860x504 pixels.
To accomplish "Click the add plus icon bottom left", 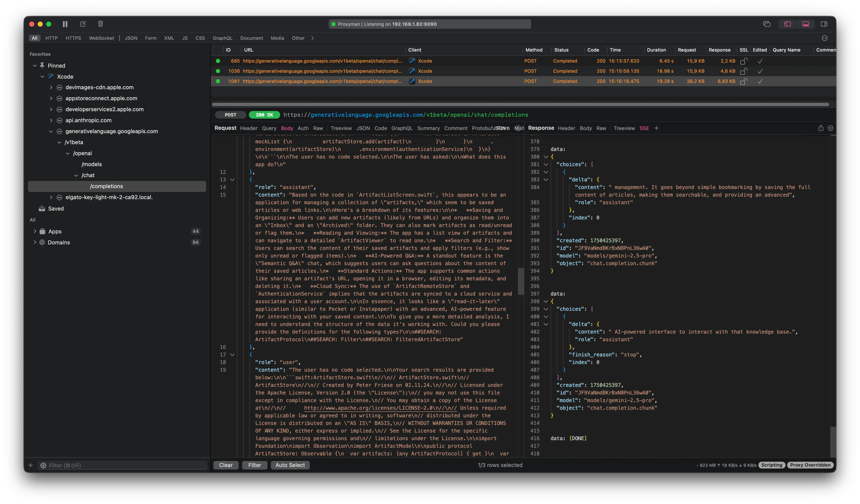I will click(31, 466).
